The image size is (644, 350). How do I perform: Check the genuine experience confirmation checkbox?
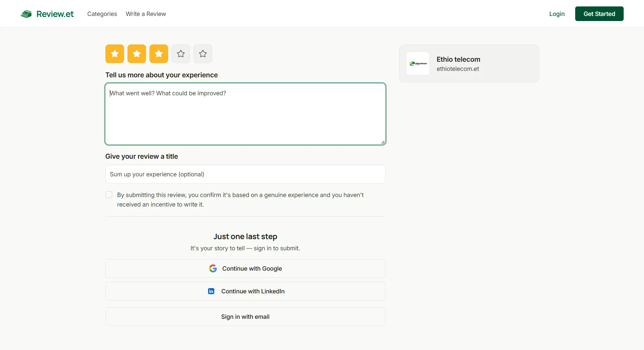point(109,195)
